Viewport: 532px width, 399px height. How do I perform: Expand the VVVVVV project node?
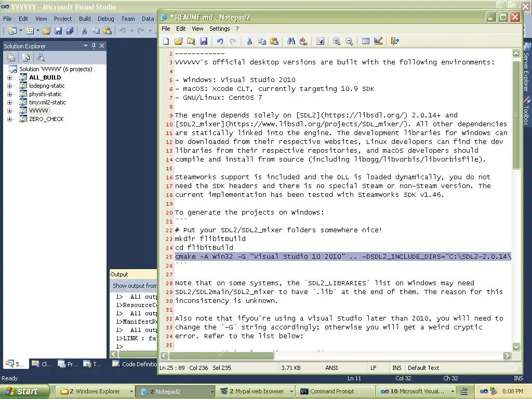click(9, 111)
